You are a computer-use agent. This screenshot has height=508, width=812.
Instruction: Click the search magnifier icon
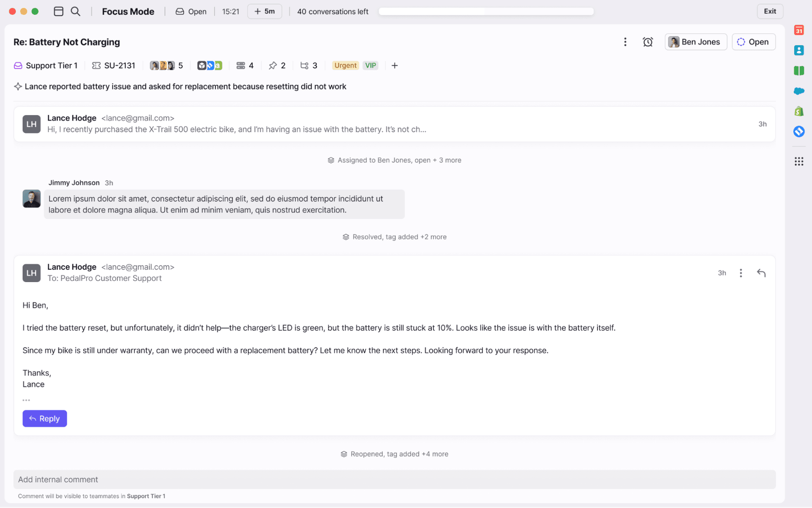coord(75,11)
